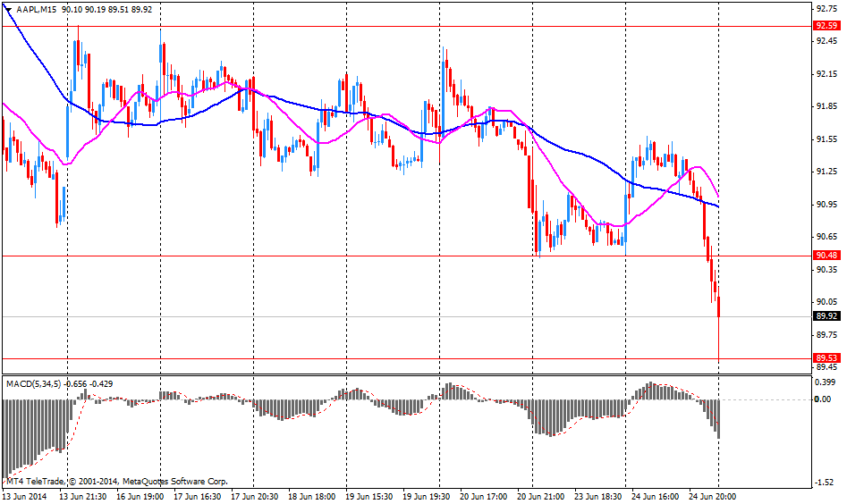Click the MACD scale value 0.399
This screenshot has width=847, height=504.
click(825, 382)
